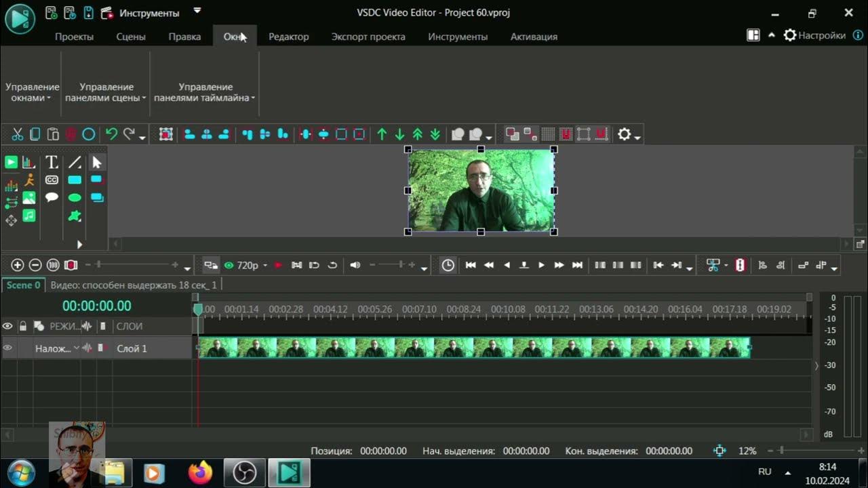Open the toolbar gear options
The height and width of the screenshot is (488, 868).
tap(625, 134)
